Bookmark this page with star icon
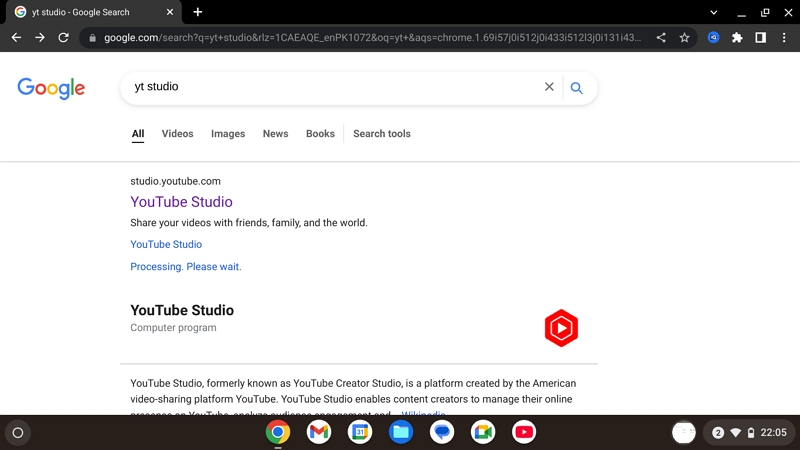This screenshot has width=800, height=450. click(x=684, y=37)
